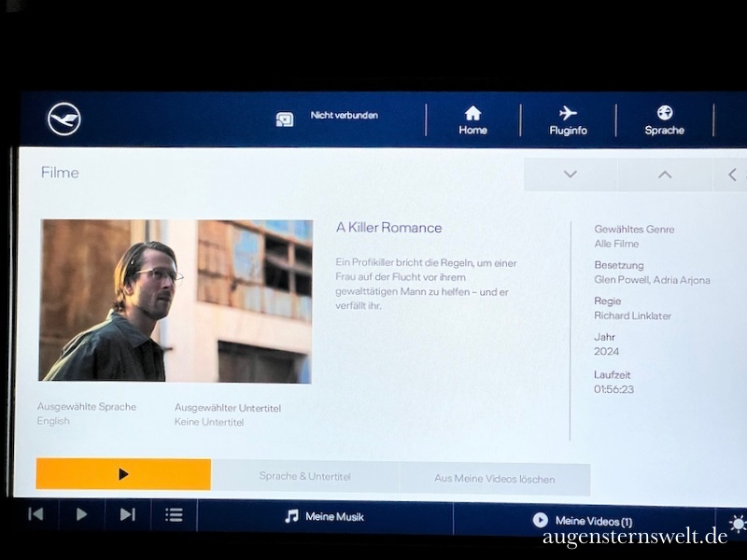Click the Keine Untertitel subtitle value
747x560 pixels.
209,422
